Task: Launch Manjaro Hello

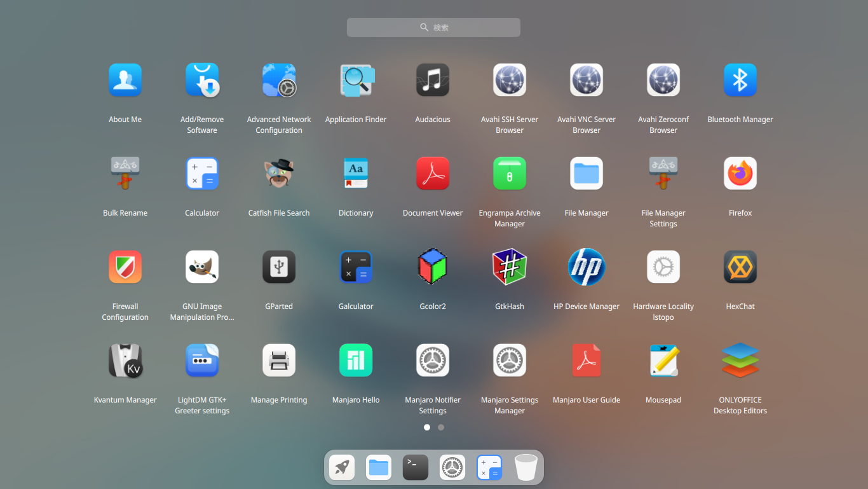Action: (356, 361)
